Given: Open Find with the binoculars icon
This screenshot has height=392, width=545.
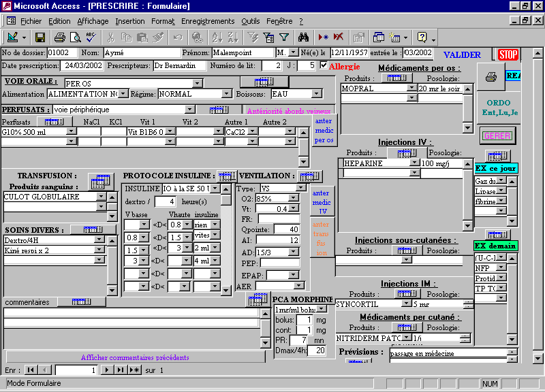Looking at the screenshot, I should [x=303, y=37].
